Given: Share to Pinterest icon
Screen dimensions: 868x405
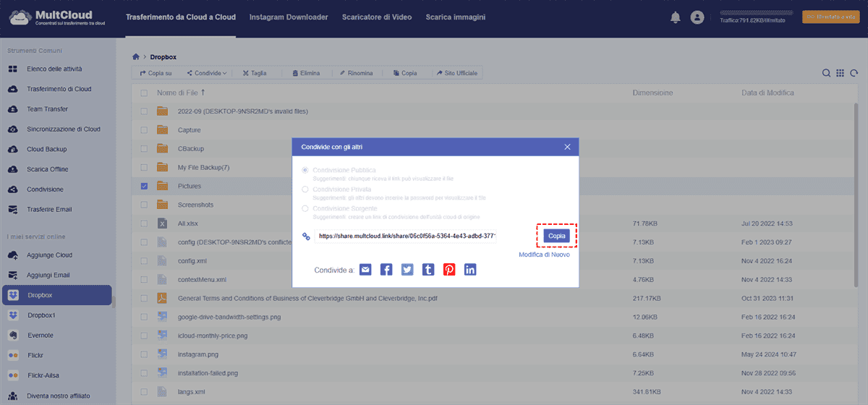Looking at the screenshot, I should click(x=449, y=270).
